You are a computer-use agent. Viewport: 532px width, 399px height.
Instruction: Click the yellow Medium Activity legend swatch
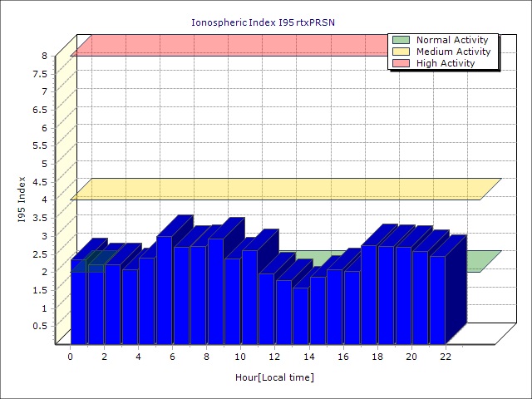401,52
